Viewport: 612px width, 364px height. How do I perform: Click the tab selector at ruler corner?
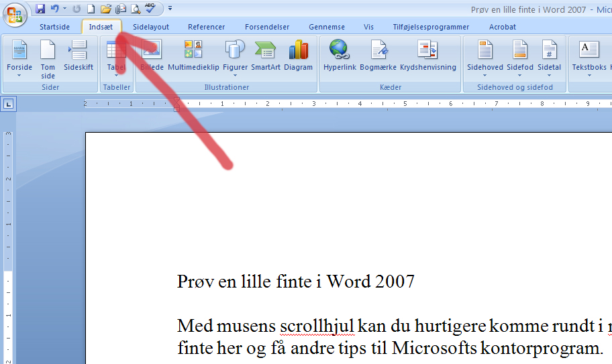[9, 103]
